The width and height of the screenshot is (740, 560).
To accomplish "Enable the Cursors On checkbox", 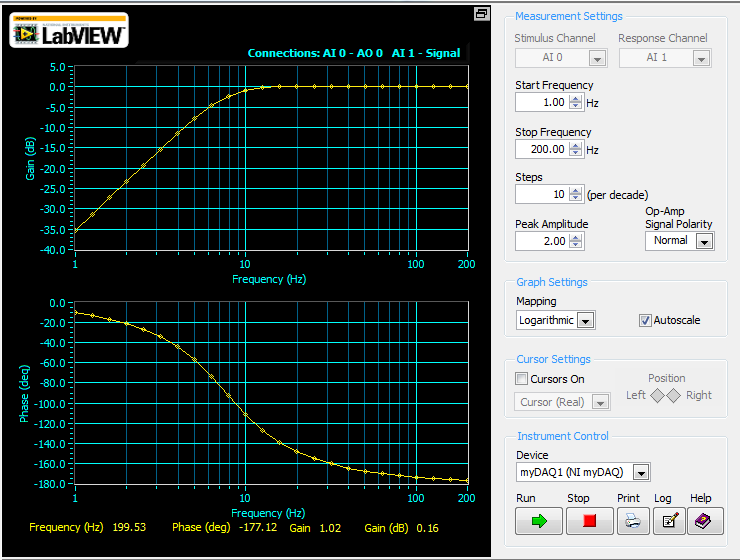I will [521, 378].
